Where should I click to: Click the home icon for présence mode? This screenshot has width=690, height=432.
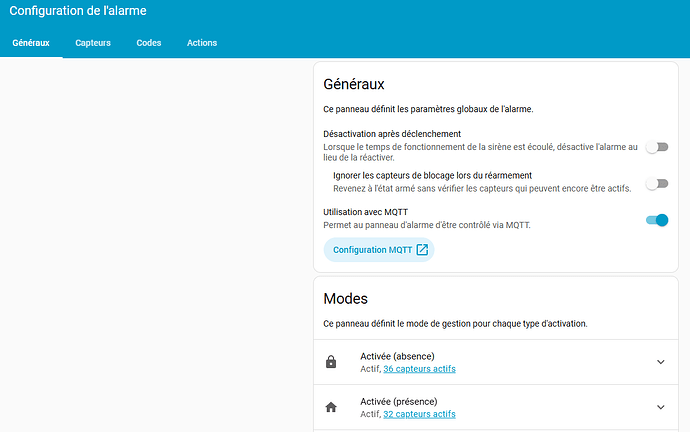click(331, 407)
